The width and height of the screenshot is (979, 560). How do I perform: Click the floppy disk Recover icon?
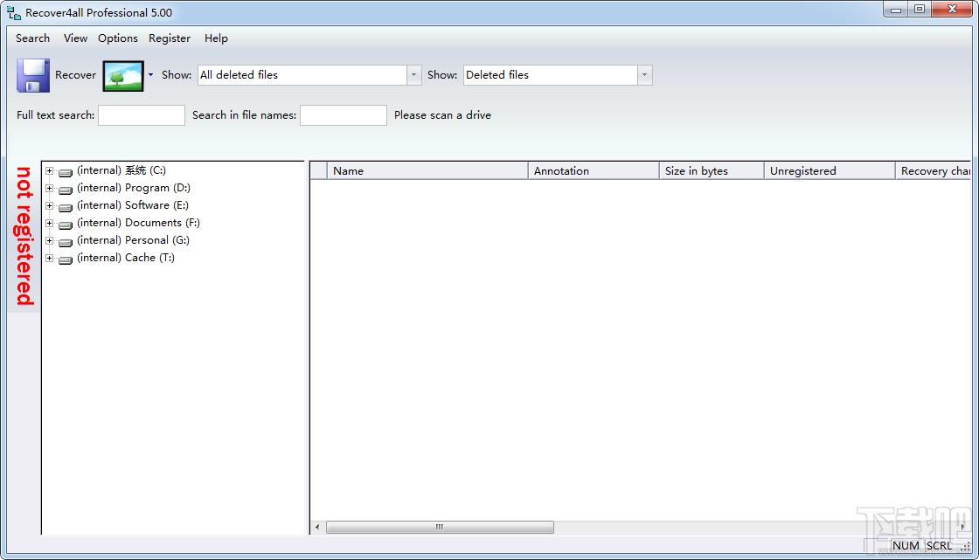[x=33, y=75]
